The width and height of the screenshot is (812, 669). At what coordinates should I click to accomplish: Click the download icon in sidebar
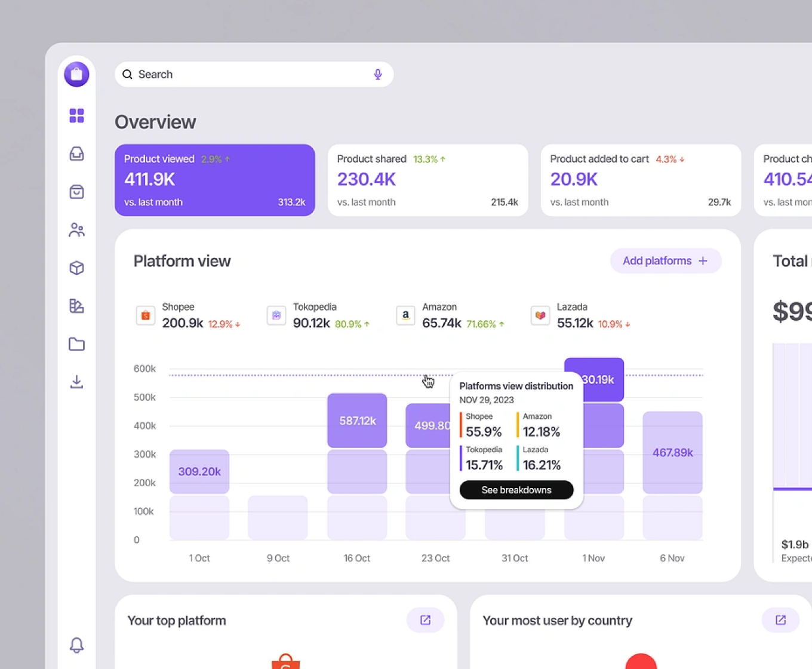pyautogui.click(x=76, y=382)
